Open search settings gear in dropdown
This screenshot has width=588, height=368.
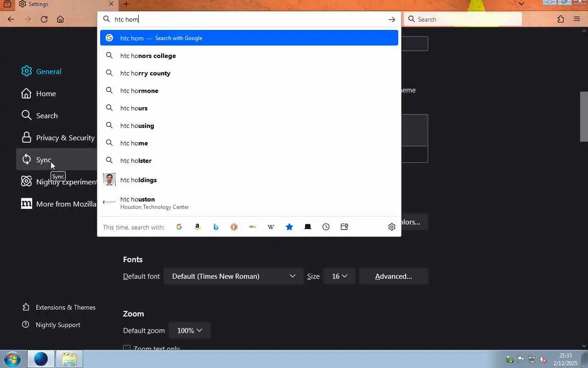[392, 227]
